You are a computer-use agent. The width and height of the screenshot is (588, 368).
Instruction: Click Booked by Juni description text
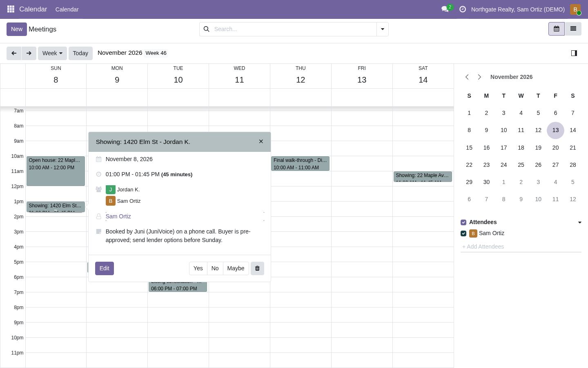click(x=178, y=236)
